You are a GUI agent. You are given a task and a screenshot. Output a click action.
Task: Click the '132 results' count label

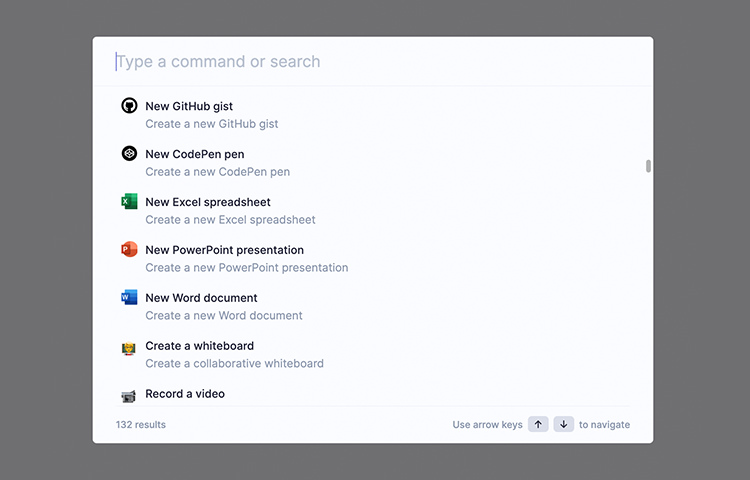[x=141, y=425]
